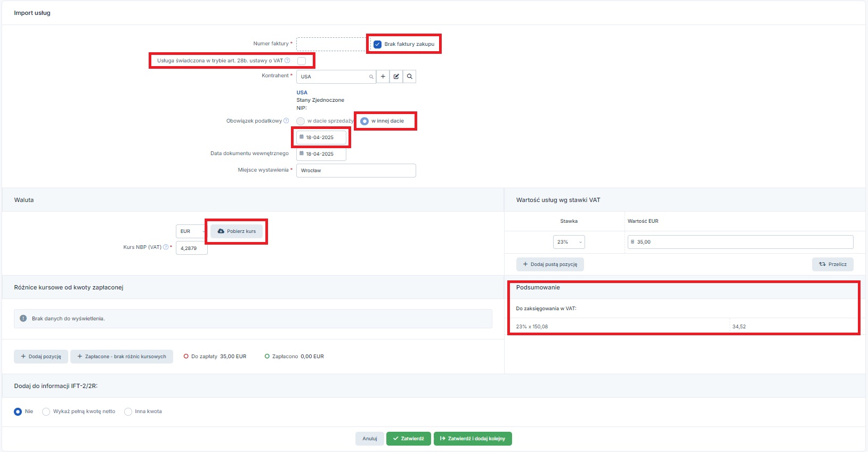Uncheck Brak faktury zakupu checkbox
This screenshot has width=868, height=452.
pyautogui.click(x=377, y=44)
